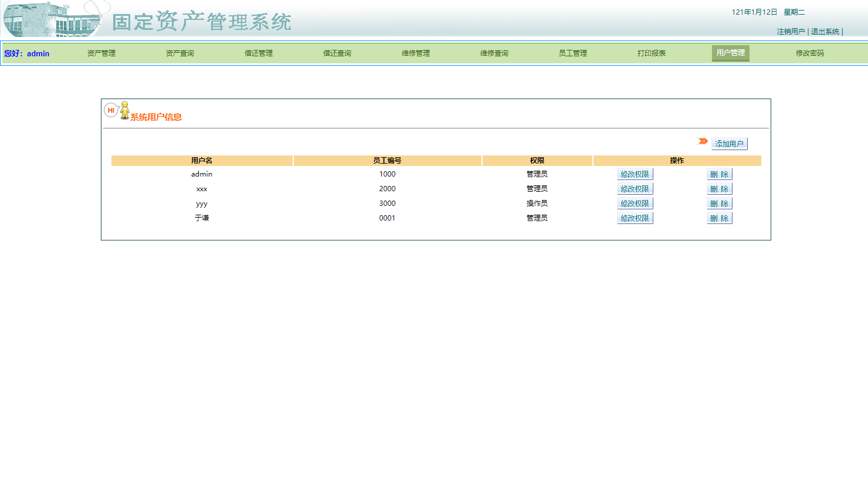
Task: Select 借还管理 from the navigation bar
Action: tap(258, 53)
